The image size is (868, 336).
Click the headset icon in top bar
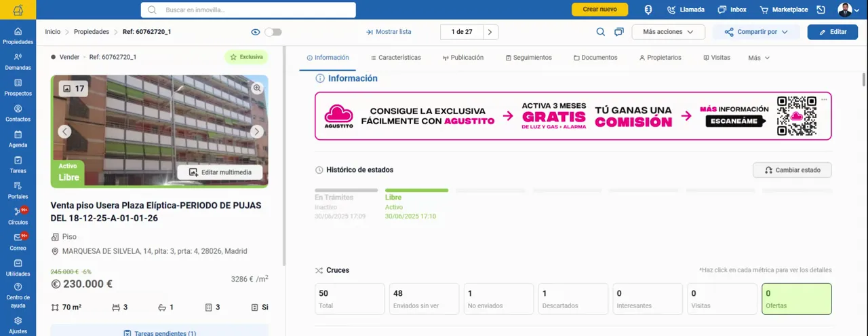[648, 10]
